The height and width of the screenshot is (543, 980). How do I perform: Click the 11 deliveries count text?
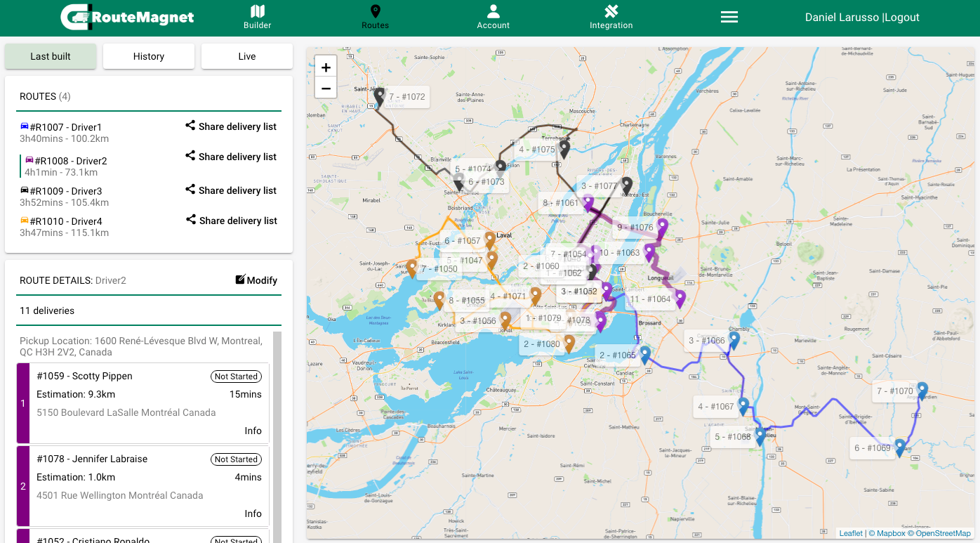[x=47, y=310]
